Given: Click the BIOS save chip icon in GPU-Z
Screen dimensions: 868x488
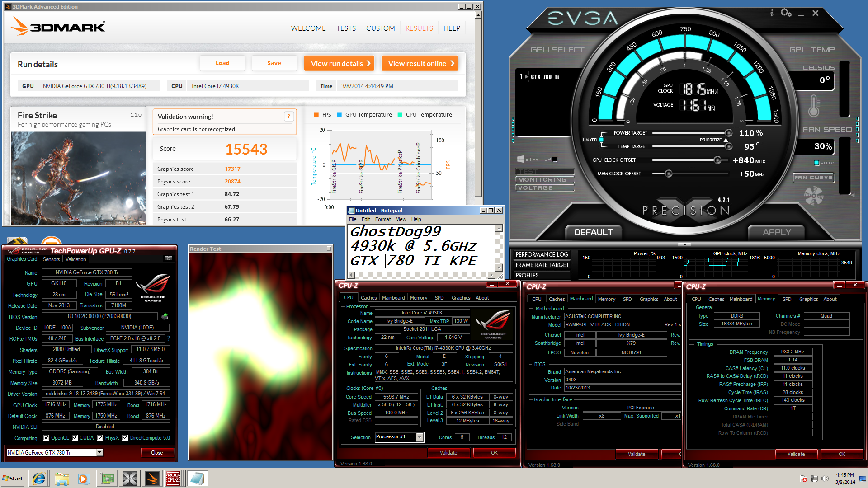Looking at the screenshot, I should tap(165, 316).
